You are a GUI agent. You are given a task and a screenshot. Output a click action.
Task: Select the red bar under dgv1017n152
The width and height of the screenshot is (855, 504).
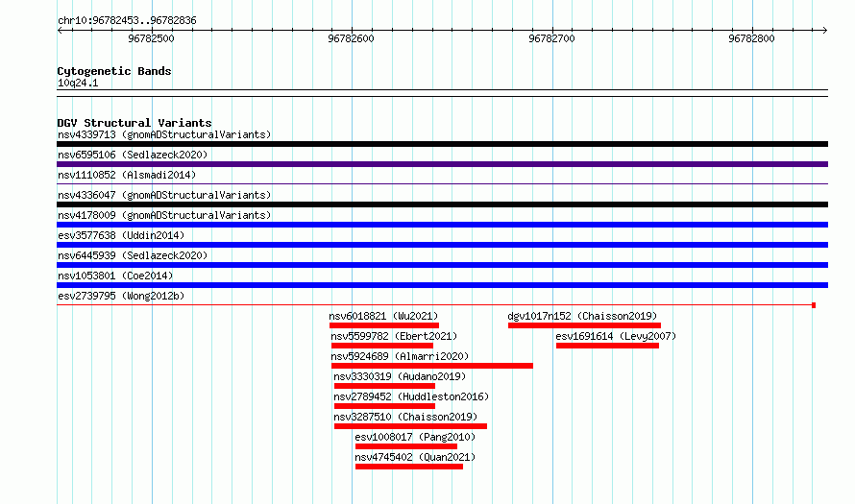[584, 325]
